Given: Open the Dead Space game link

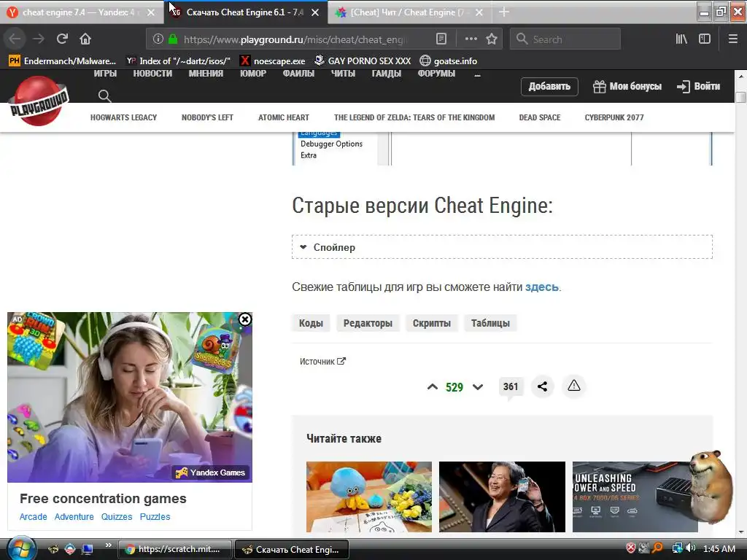Looking at the screenshot, I should [540, 117].
